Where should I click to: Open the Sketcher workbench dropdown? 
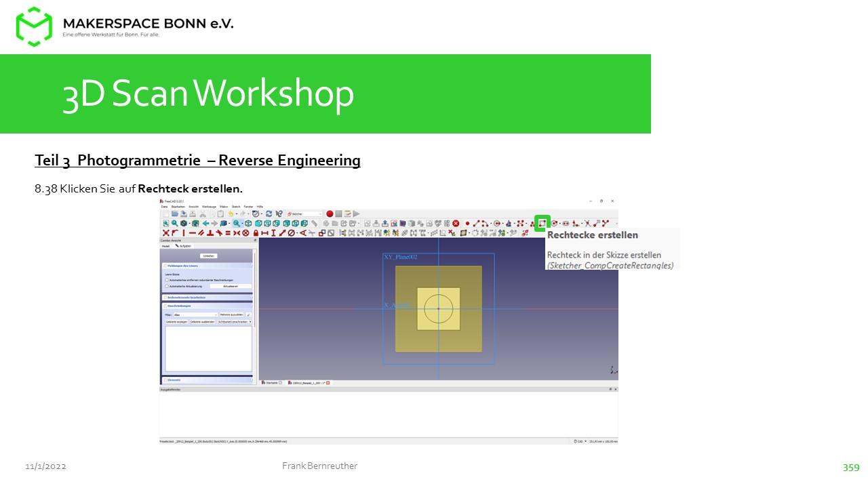[x=304, y=214]
